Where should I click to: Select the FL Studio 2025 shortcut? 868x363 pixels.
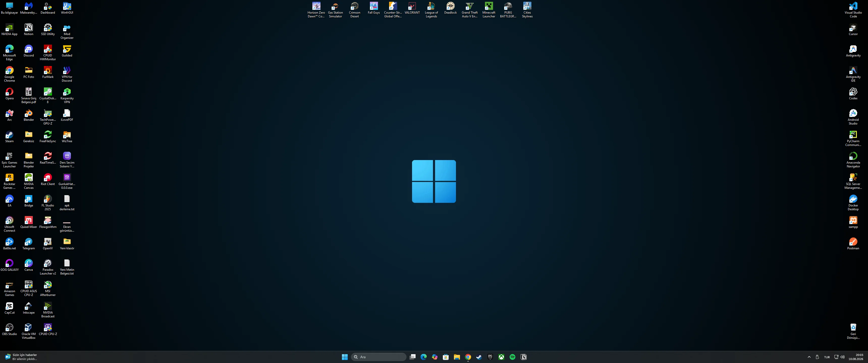[48, 203]
